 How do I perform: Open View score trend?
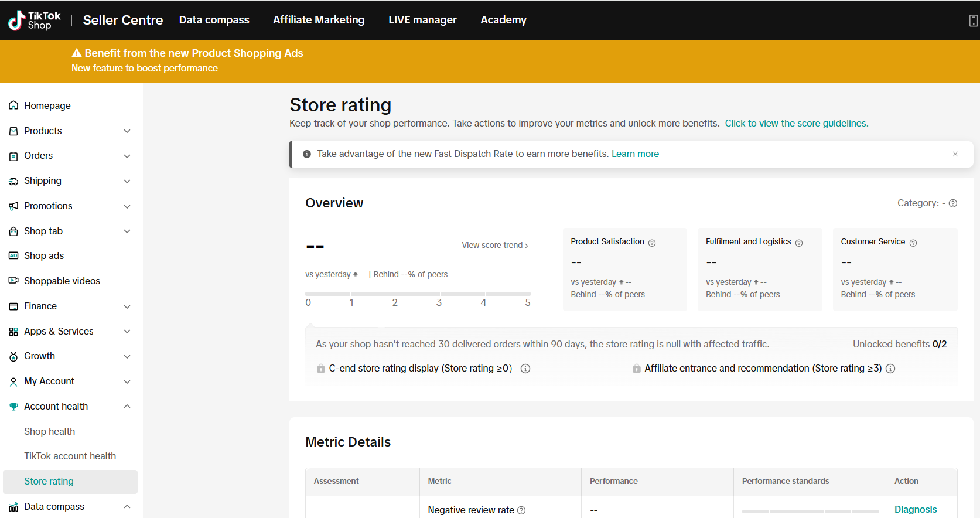pos(494,245)
